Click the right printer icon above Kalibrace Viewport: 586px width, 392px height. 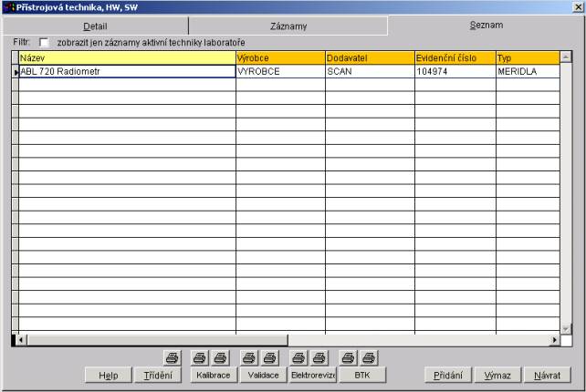[x=220, y=357]
